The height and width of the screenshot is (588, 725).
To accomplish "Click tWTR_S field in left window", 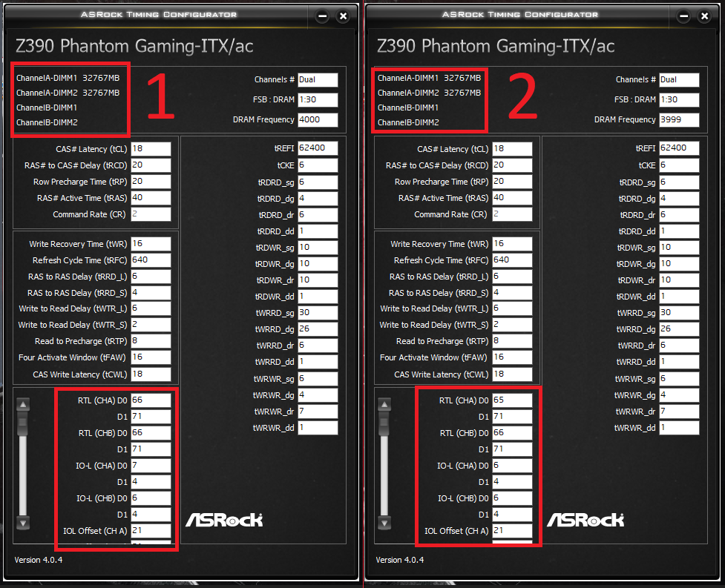I will [151, 325].
